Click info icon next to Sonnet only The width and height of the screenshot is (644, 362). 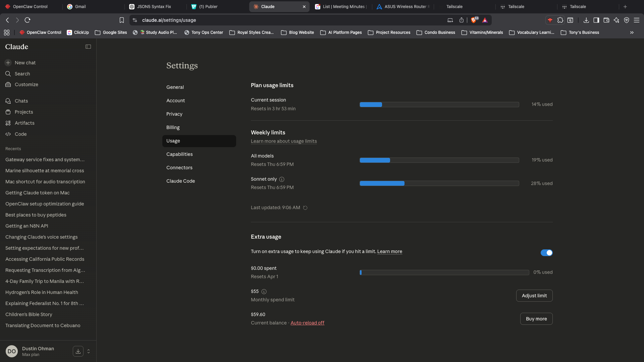tap(282, 179)
